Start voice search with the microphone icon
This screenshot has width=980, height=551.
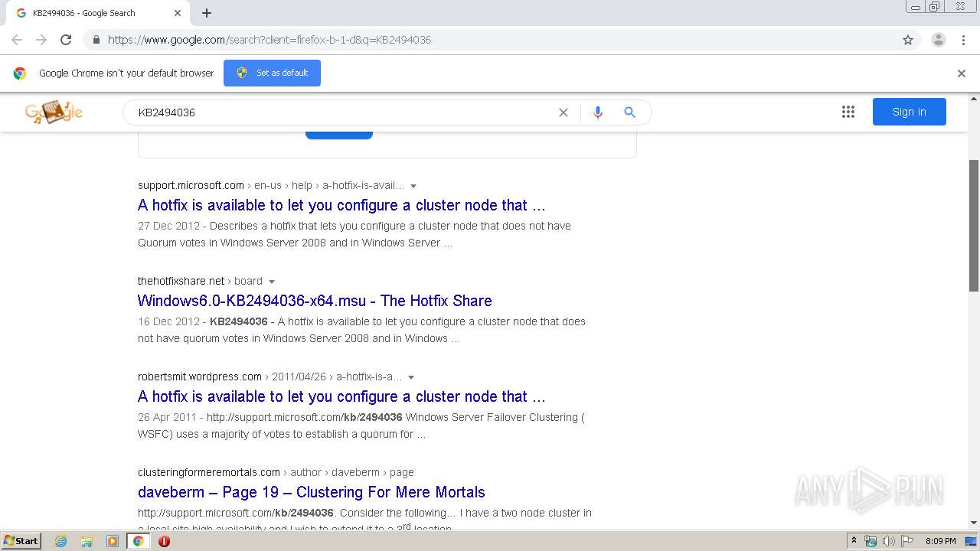[598, 112]
